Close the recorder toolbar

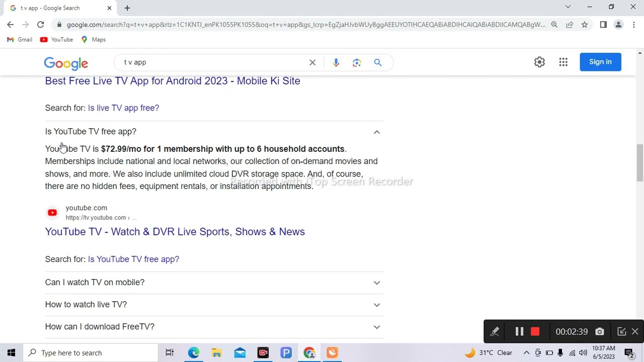(635, 332)
